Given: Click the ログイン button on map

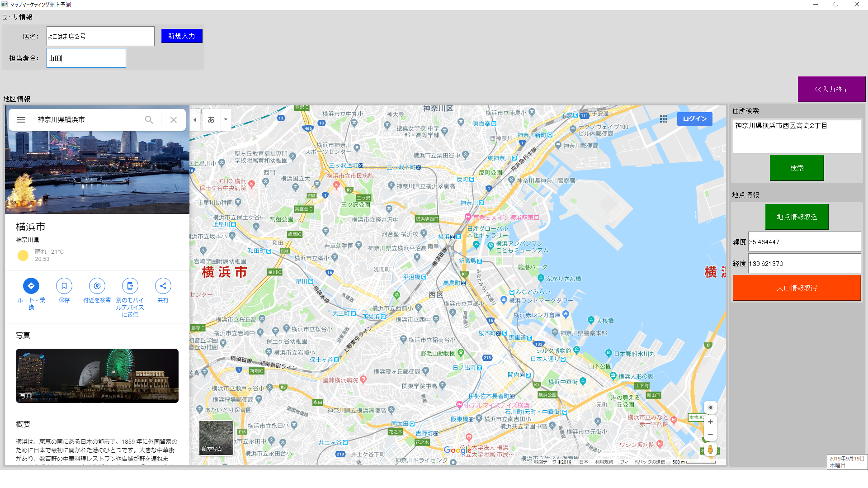Looking at the screenshot, I should (x=695, y=119).
